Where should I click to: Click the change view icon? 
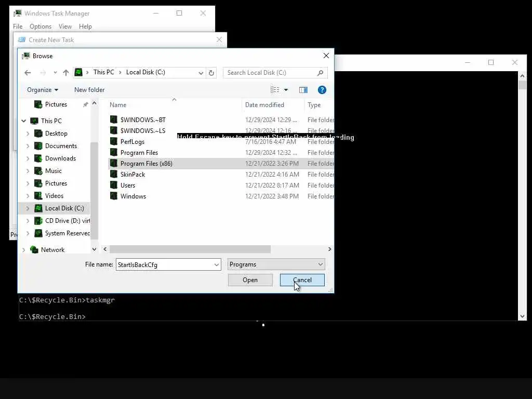(275, 90)
